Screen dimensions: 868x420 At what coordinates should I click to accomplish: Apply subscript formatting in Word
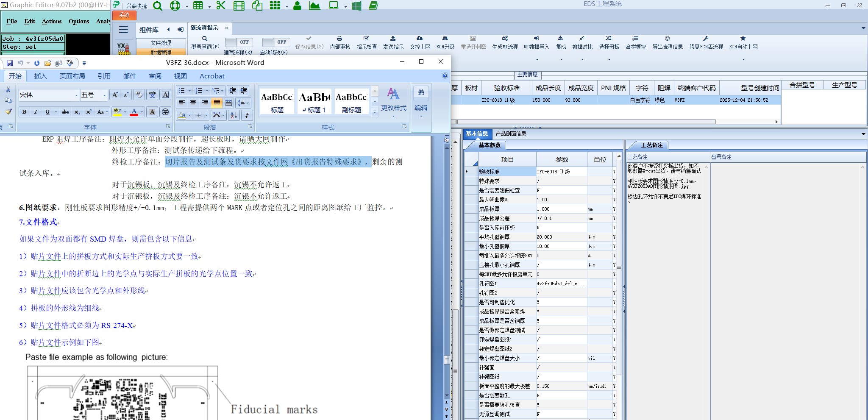77,112
